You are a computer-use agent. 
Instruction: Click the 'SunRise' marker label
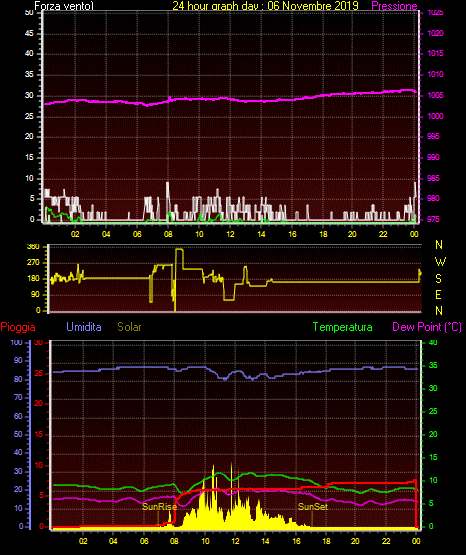point(159,507)
